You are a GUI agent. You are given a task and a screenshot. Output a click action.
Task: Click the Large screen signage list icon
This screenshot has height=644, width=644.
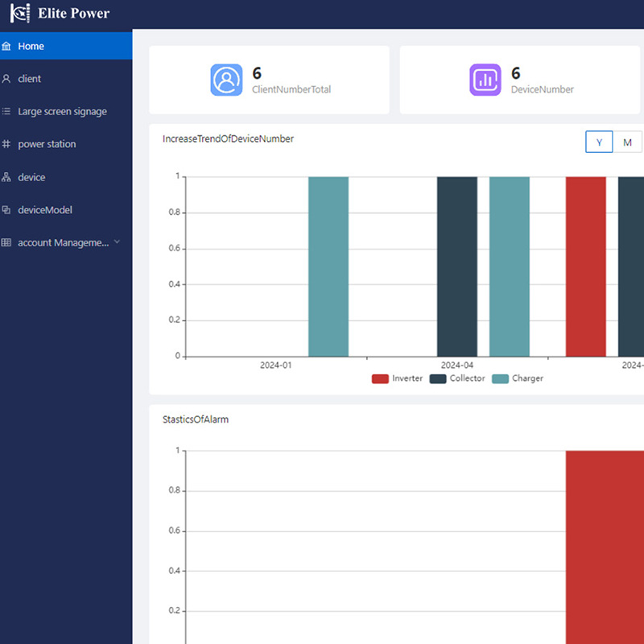[7, 112]
